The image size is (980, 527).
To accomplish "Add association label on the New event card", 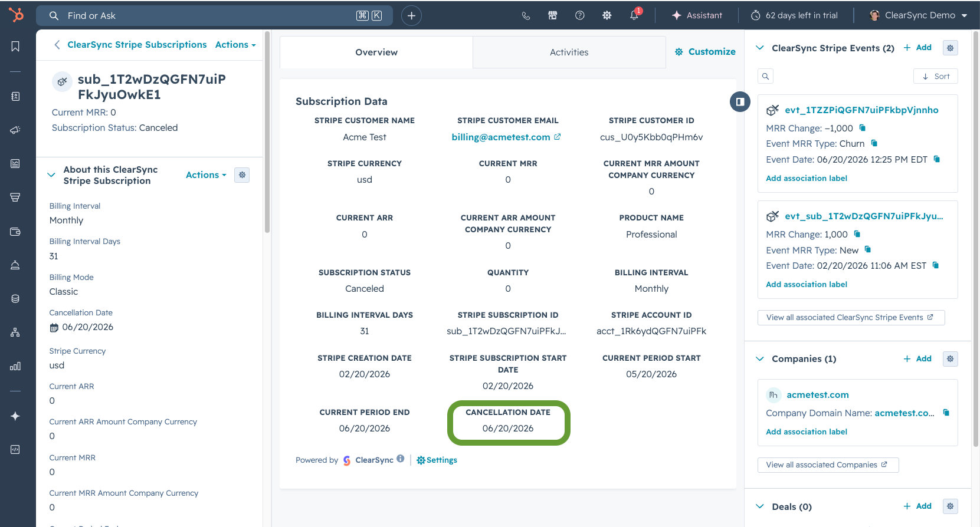I will (807, 285).
